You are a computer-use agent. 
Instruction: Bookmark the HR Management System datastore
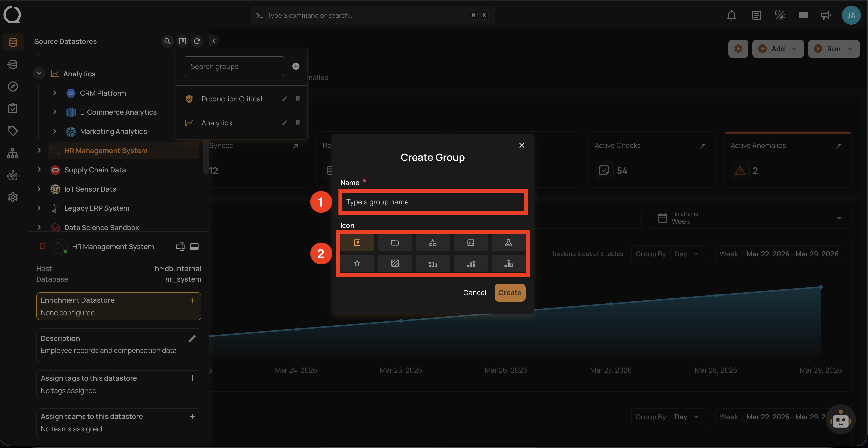43,246
